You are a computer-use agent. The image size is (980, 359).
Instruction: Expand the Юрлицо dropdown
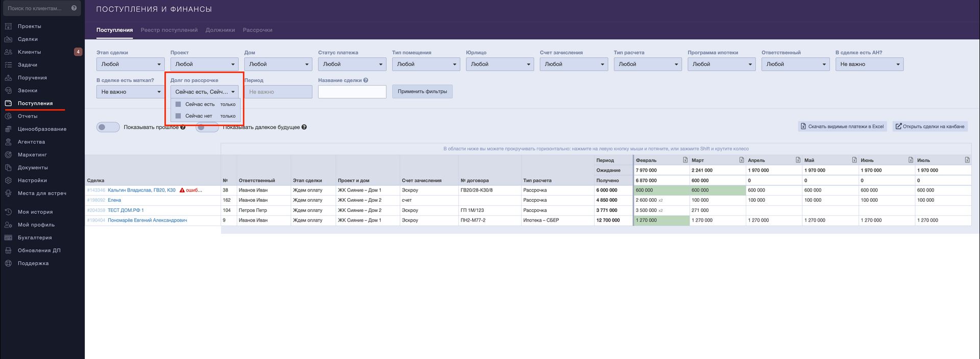(x=500, y=64)
